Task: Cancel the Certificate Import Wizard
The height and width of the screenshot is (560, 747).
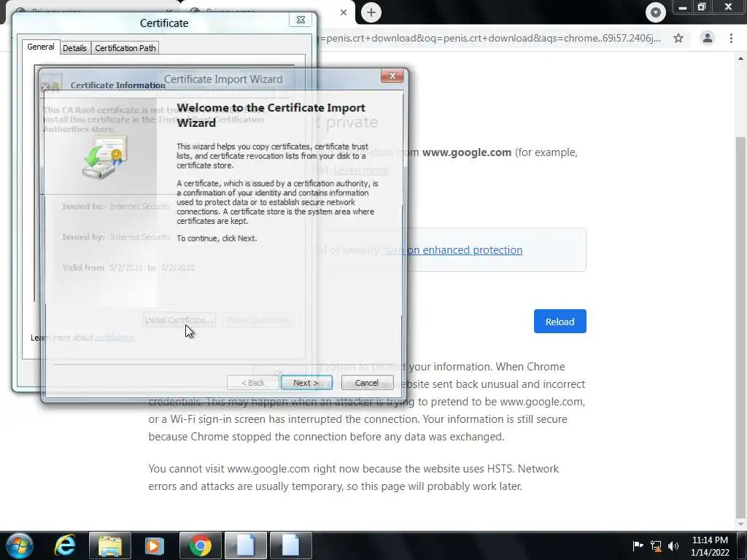Action: pyautogui.click(x=367, y=383)
